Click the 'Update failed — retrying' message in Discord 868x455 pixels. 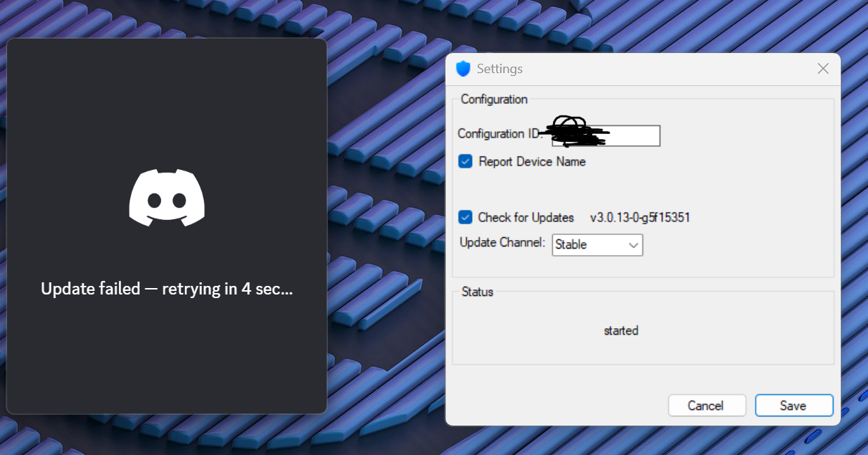pos(167,289)
